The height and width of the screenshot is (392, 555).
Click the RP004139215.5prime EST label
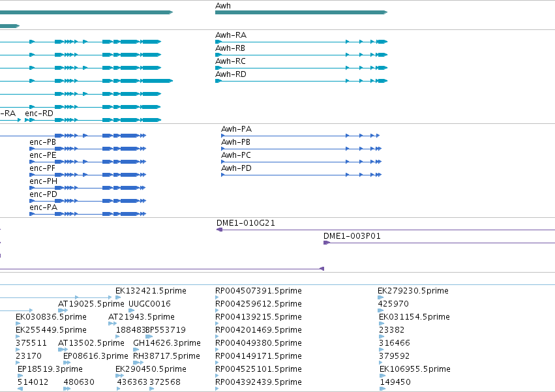(258, 317)
